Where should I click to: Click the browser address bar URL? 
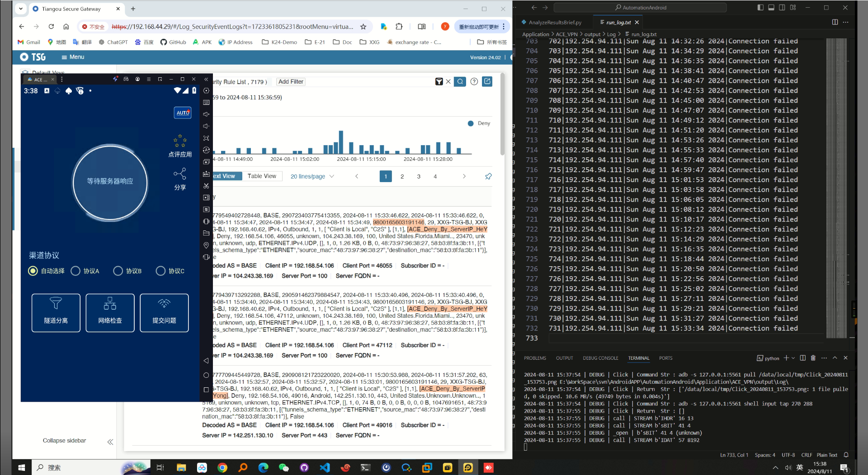pyautogui.click(x=232, y=27)
